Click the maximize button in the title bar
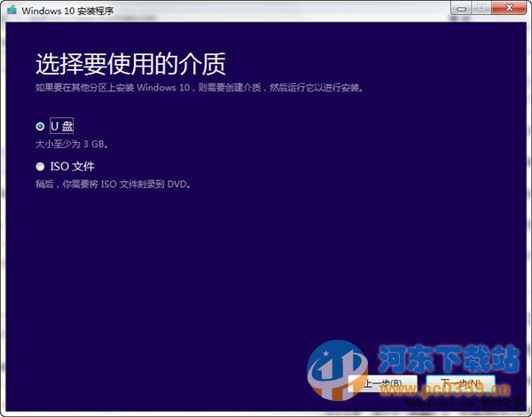Viewport: 532px width, 417px height. coord(481,8)
